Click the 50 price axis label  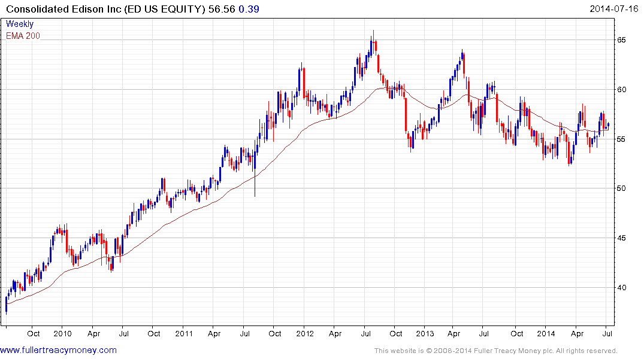621,188
